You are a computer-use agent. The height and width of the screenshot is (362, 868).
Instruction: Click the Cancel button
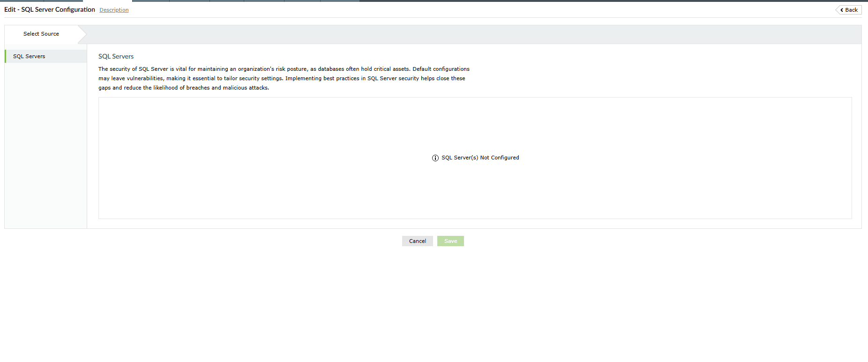pyautogui.click(x=418, y=241)
